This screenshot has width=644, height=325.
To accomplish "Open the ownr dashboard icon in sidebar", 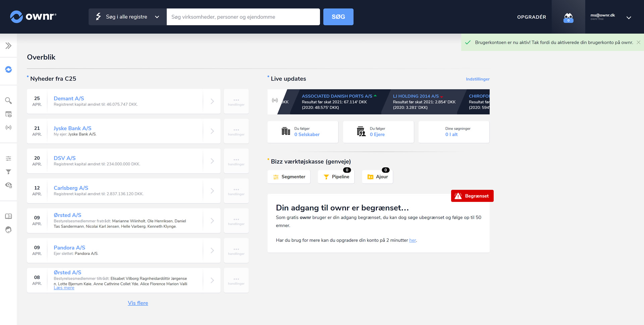I will click(8, 69).
